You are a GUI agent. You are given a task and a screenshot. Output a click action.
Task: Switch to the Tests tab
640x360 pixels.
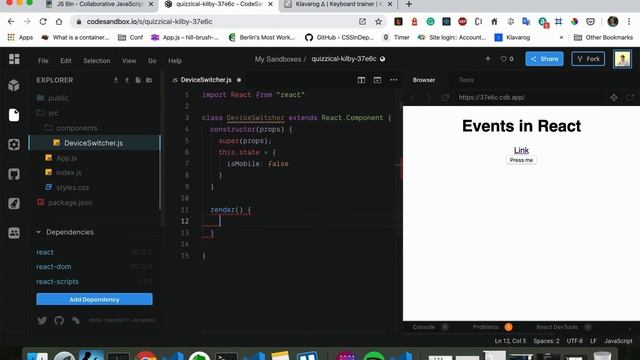466,80
